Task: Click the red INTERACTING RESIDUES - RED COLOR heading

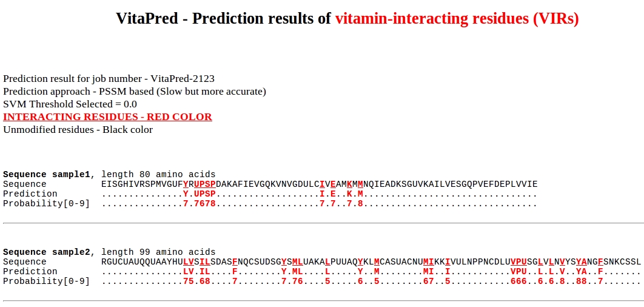Action: click(107, 116)
